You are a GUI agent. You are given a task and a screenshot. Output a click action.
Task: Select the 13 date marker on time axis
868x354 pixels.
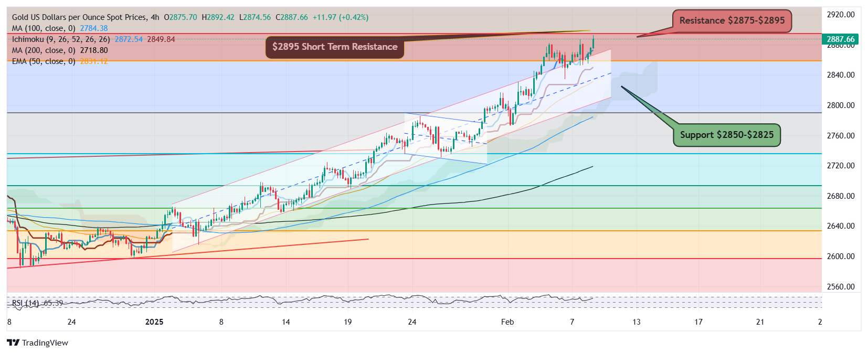(x=636, y=322)
